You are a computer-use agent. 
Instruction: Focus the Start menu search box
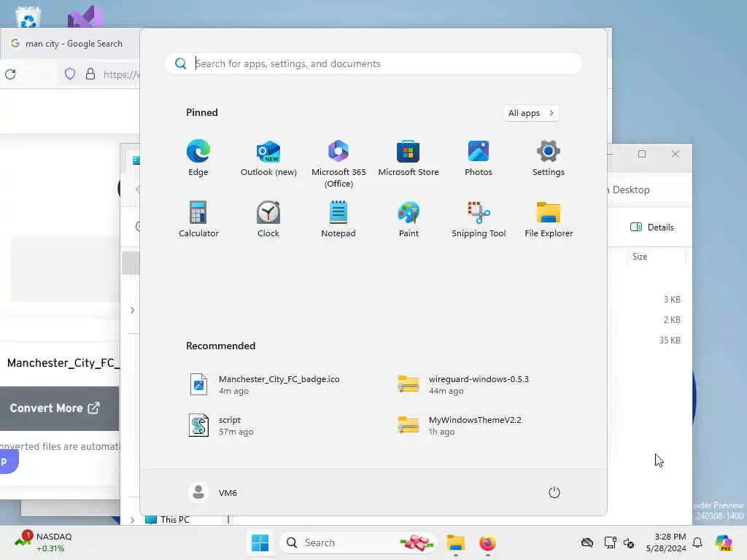pyautogui.click(x=373, y=63)
